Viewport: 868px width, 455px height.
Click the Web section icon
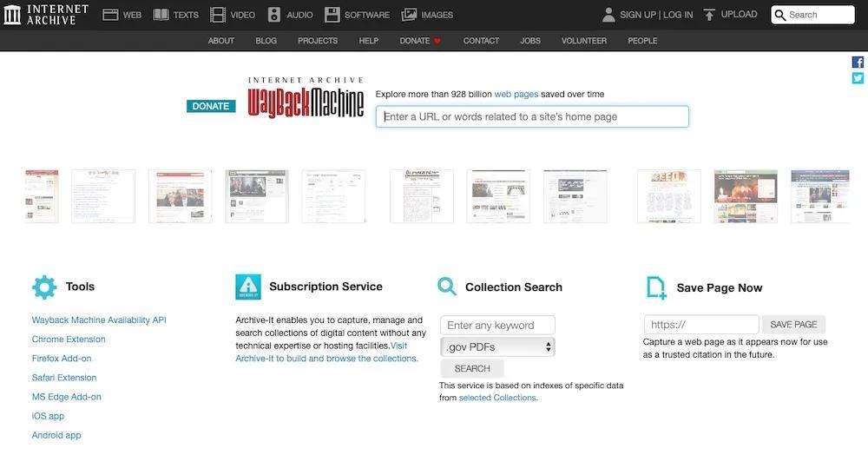click(x=110, y=15)
